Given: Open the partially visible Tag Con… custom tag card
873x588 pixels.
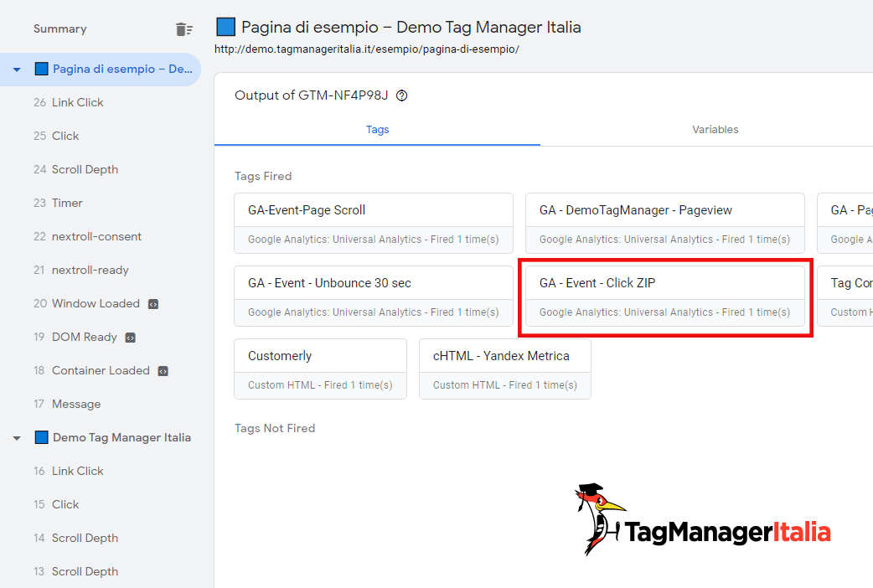Looking at the screenshot, I should coord(845,297).
